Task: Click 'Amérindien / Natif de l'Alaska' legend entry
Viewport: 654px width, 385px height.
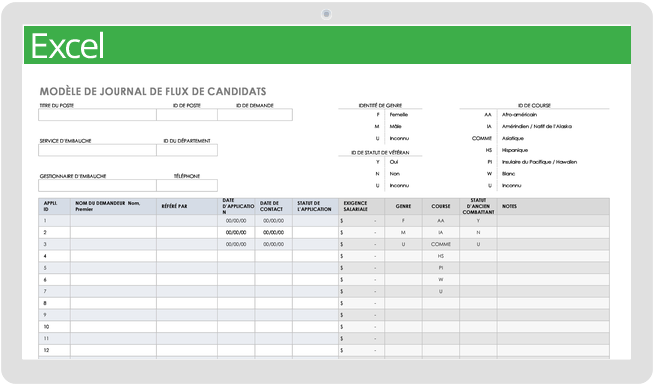Action: pyautogui.click(x=537, y=126)
